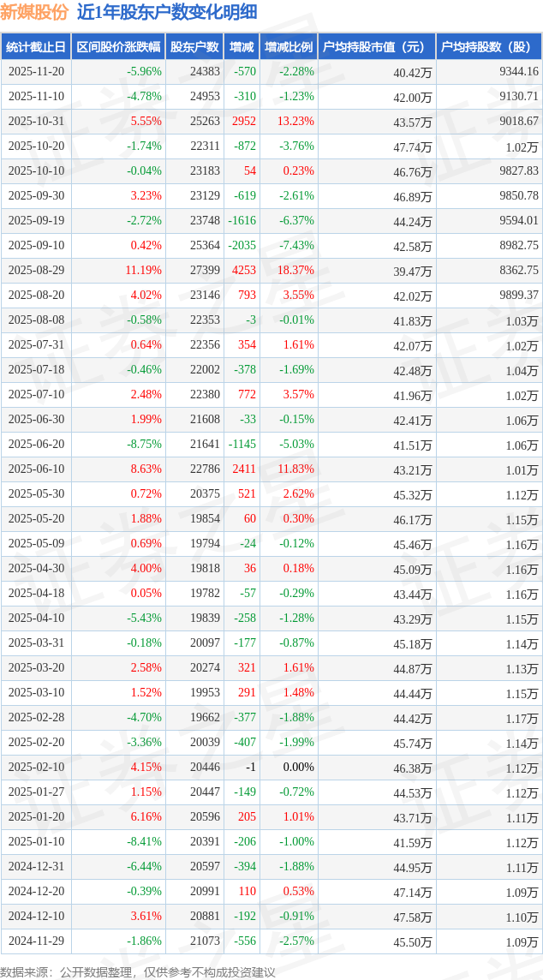Click the 11.19% price change cell
The image size is (543, 980).
click(143, 271)
